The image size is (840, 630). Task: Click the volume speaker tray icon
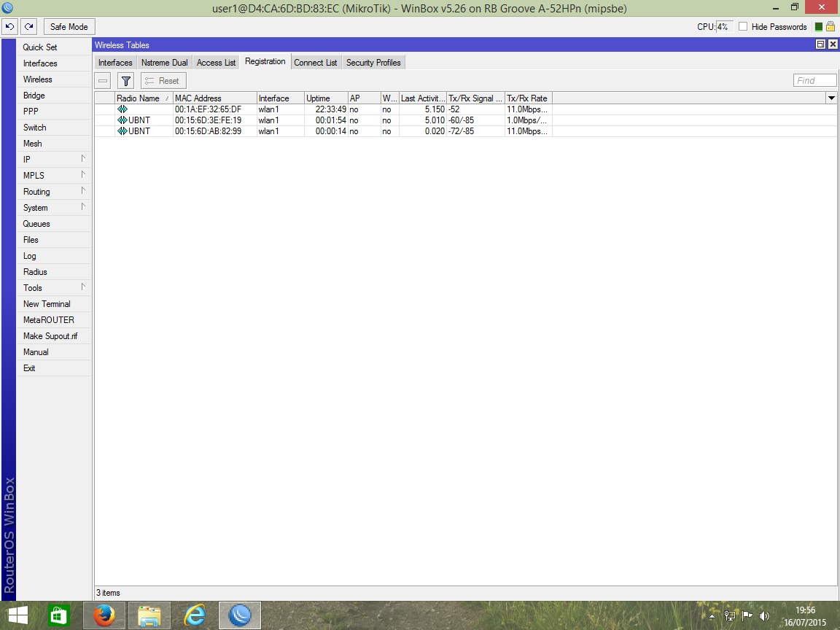(764, 616)
